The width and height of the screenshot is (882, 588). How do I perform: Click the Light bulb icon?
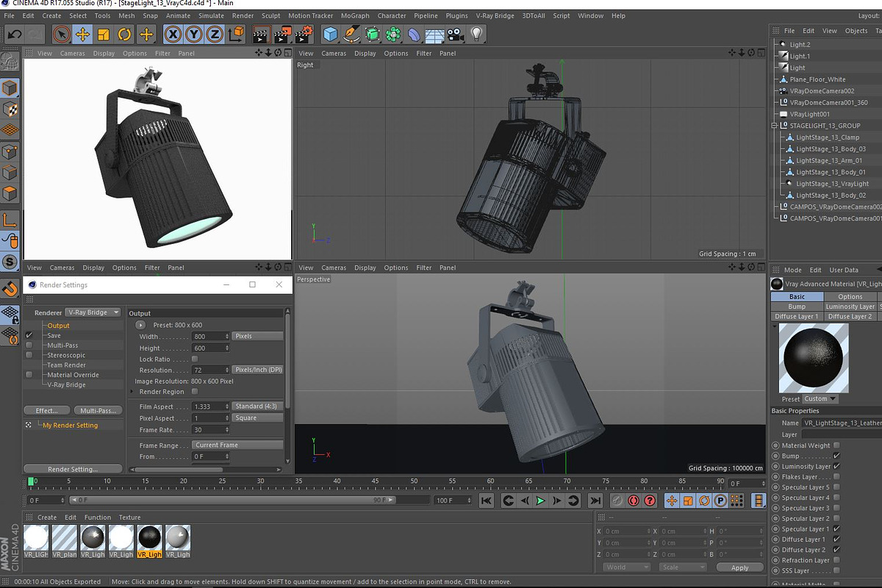tap(477, 34)
